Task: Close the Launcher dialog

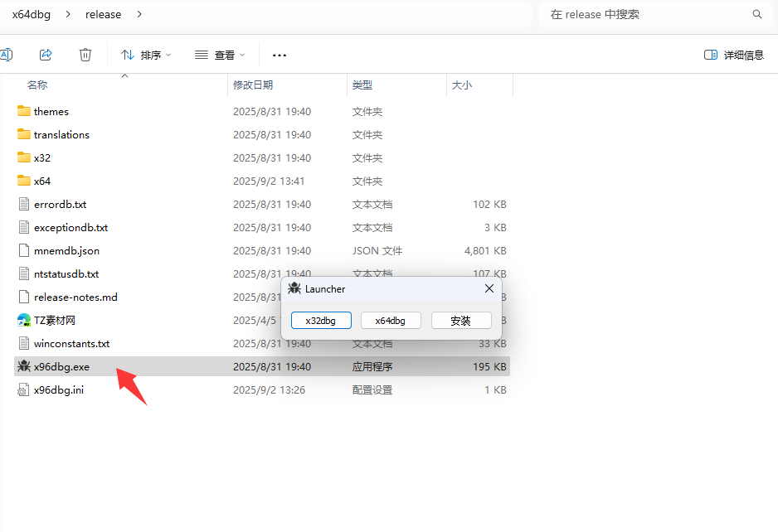Action: [489, 288]
